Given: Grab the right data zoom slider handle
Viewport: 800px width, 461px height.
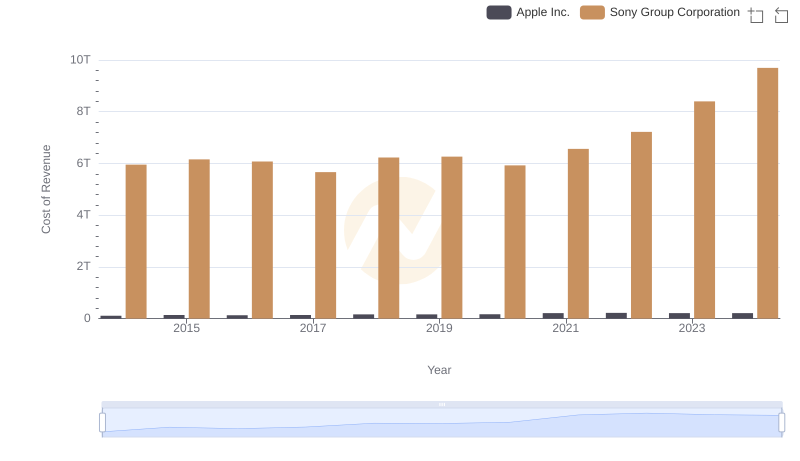Looking at the screenshot, I should pyautogui.click(x=781, y=422).
